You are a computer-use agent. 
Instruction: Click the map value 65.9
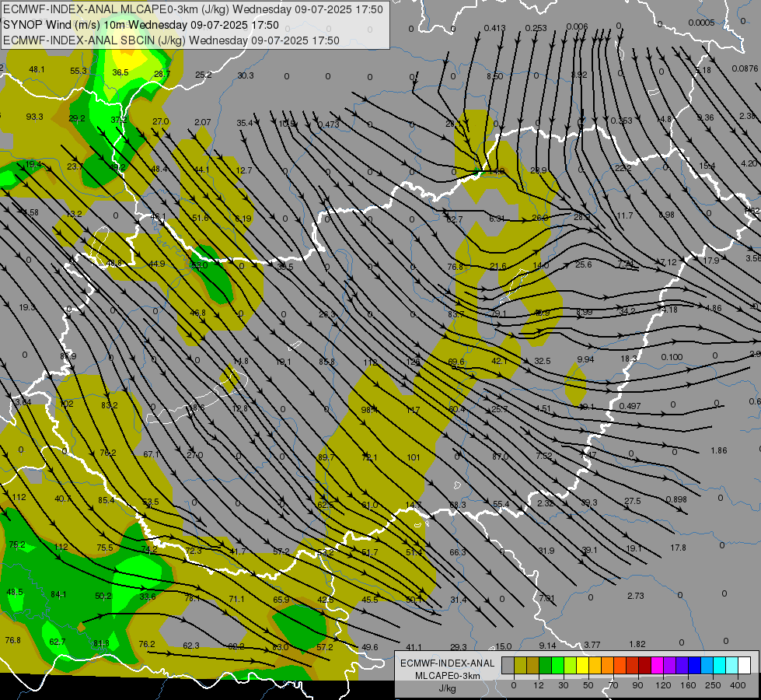[x=281, y=600]
